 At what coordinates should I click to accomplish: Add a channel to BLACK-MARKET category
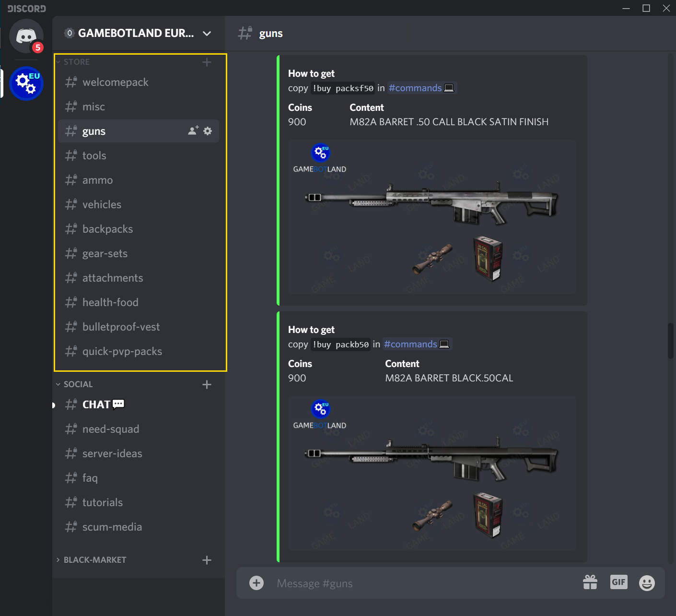click(207, 560)
